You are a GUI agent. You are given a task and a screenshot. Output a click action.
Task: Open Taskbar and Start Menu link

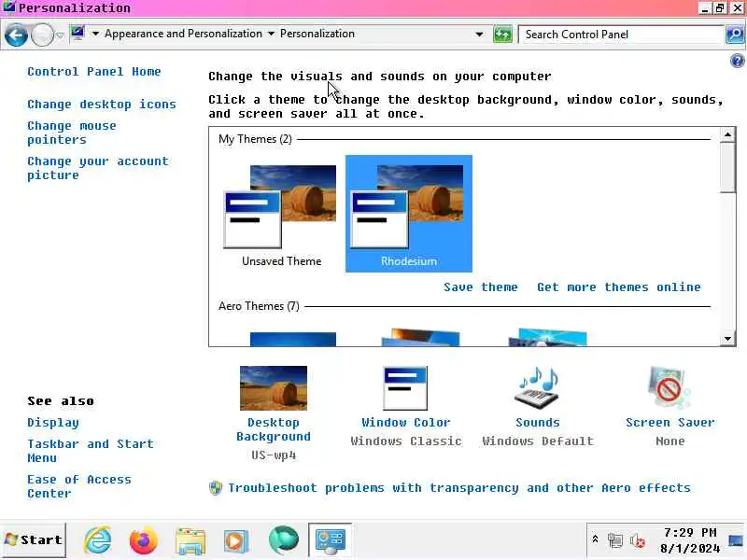click(91, 451)
